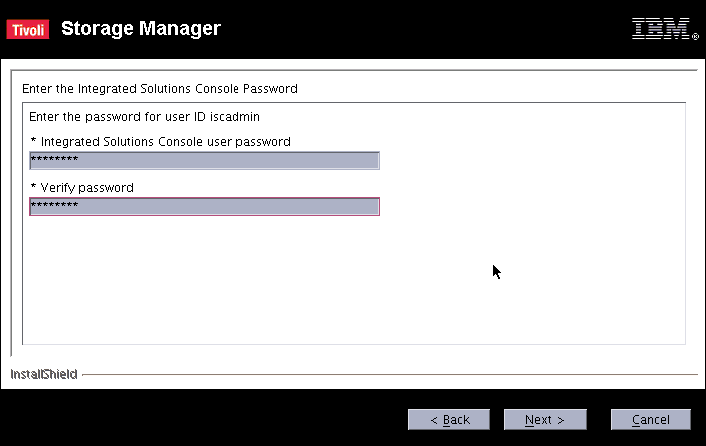Click the Next > button

(545, 419)
